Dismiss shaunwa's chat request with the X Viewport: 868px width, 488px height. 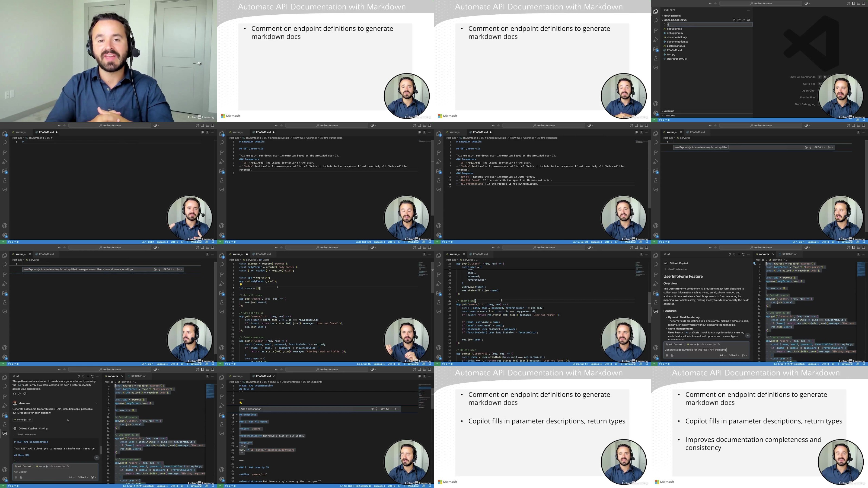pos(96,403)
